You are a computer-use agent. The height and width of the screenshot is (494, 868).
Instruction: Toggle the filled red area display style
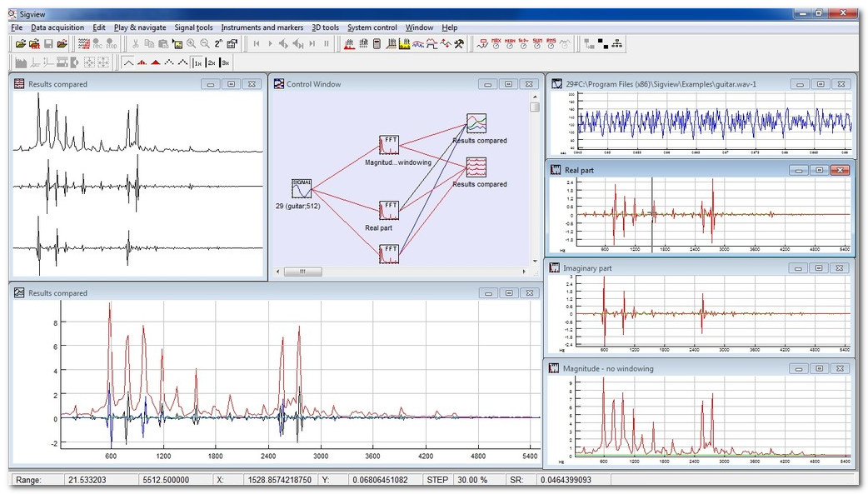(156, 62)
